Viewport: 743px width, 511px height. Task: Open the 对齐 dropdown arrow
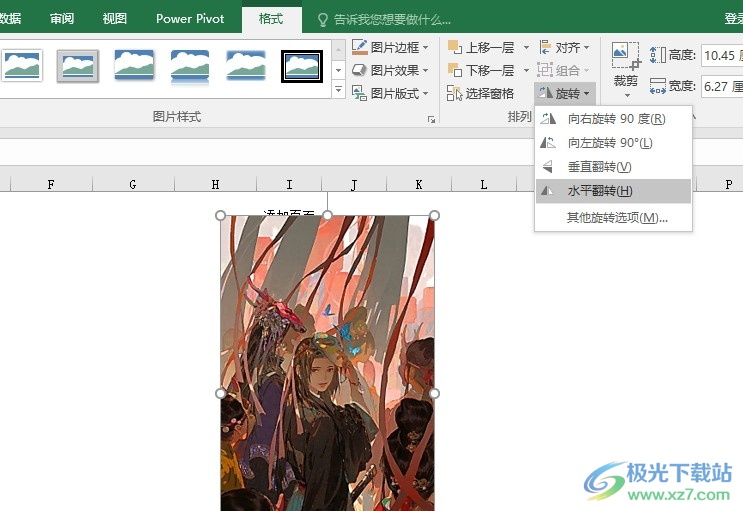tap(587, 47)
